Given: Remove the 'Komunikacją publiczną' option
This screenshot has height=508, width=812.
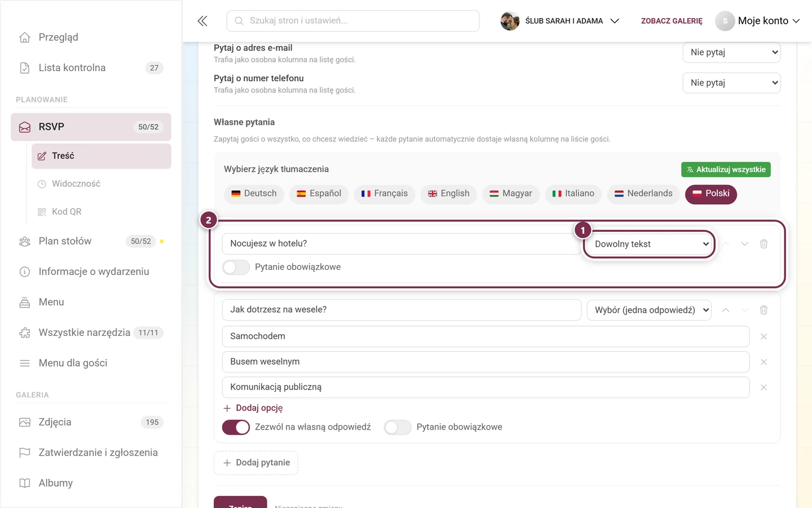Looking at the screenshot, I should click(x=764, y=387).
